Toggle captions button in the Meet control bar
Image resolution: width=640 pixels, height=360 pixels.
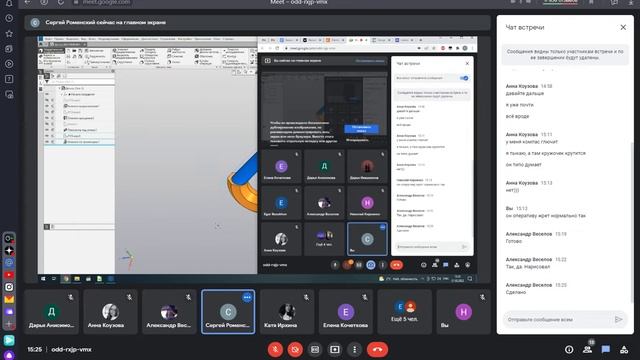315,349
